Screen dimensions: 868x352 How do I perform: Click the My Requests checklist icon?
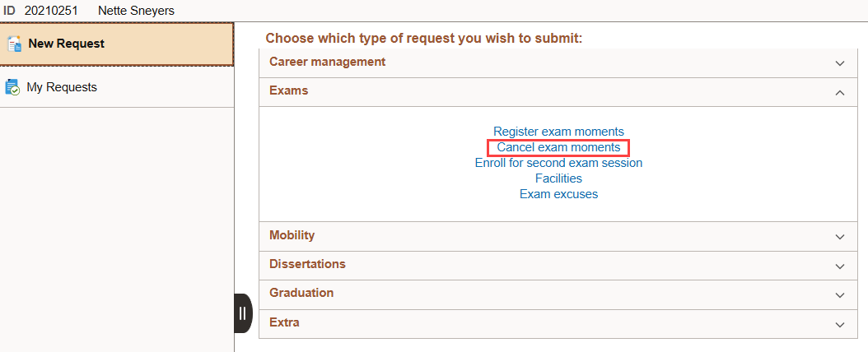[x=12, y=87]
